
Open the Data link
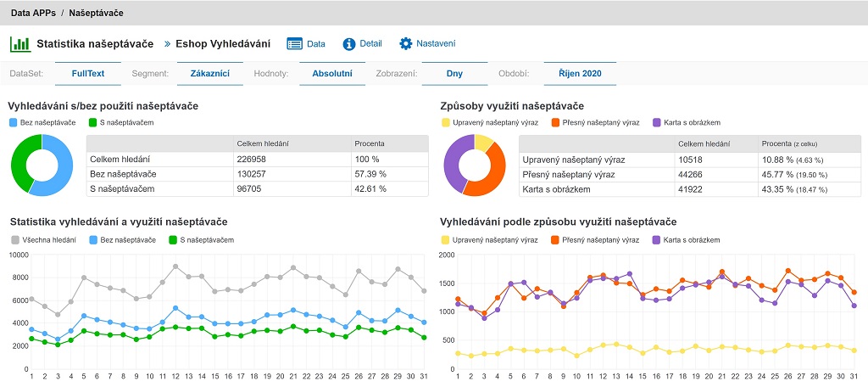click(x=316, y=44)
